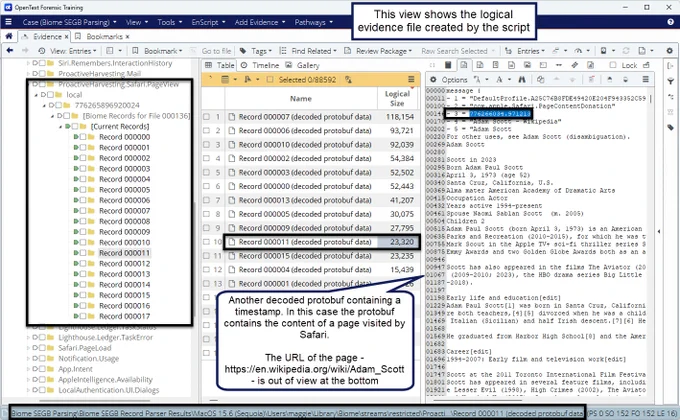
Task: Tick the Selected 0/88592 checkbox
Action: (270, 79)
